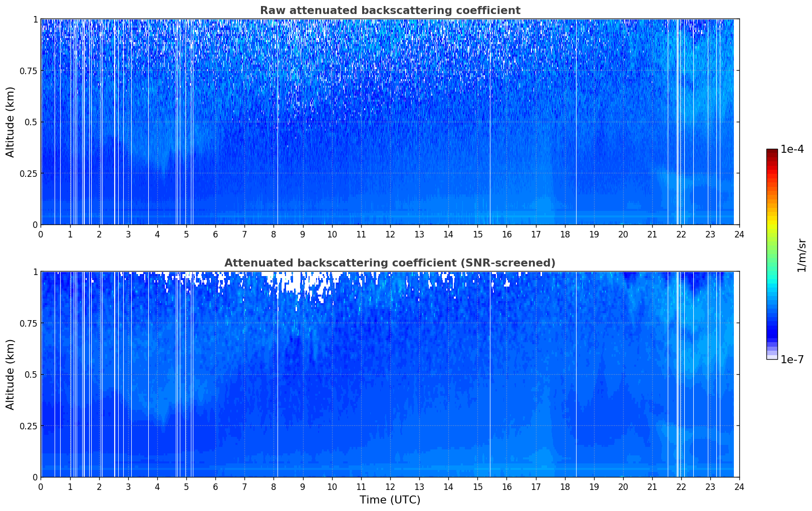Screen dimensions: 812x511
Task: Click hour '14' tick under the bottom plot
Action: click(x=448, y=487)
